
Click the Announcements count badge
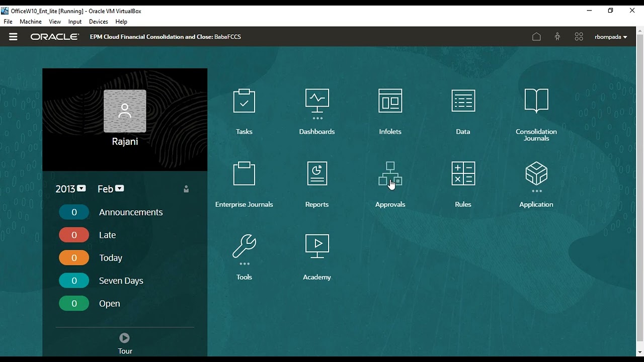[x=74, y=212]
